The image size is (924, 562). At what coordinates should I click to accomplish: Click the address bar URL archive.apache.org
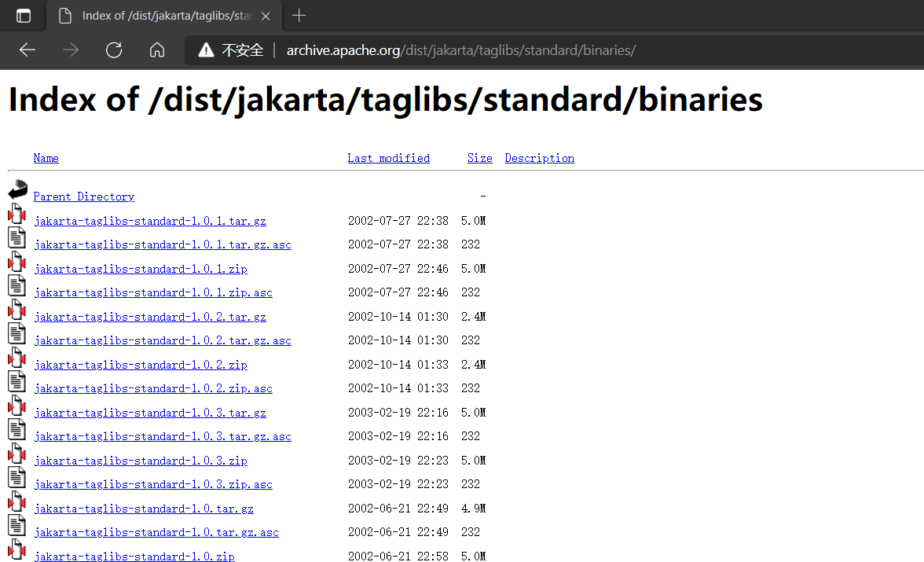(x=460, y=50)
